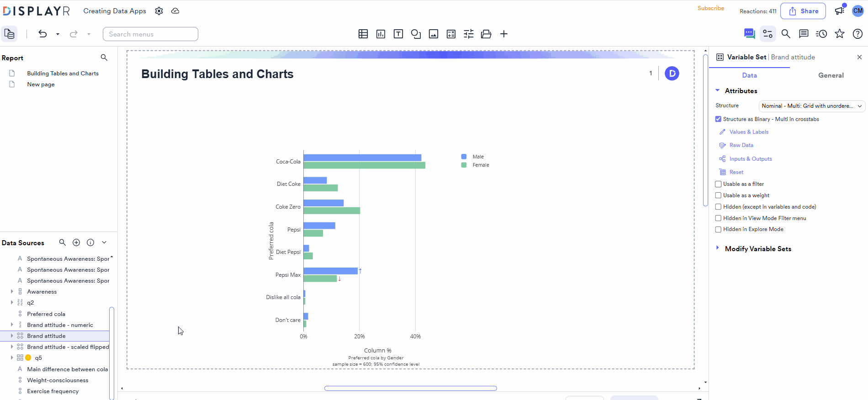Expand the q5 variable set
868x400 pixels.
tap(12, 358)
